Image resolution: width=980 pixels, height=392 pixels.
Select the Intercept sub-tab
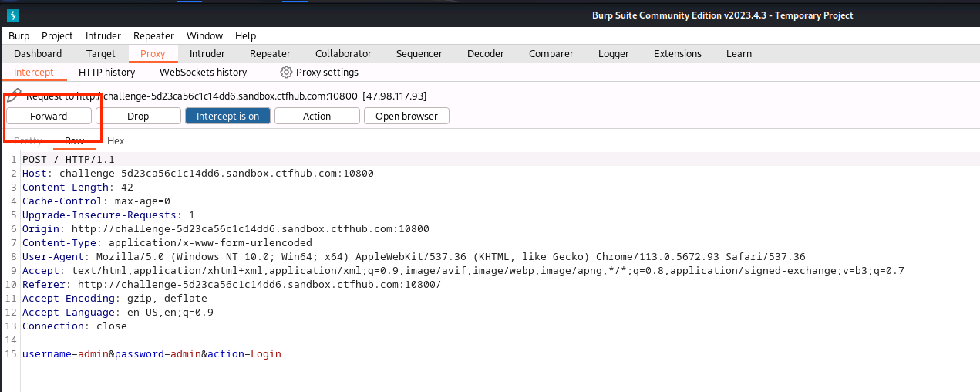[x=34, y=72]
